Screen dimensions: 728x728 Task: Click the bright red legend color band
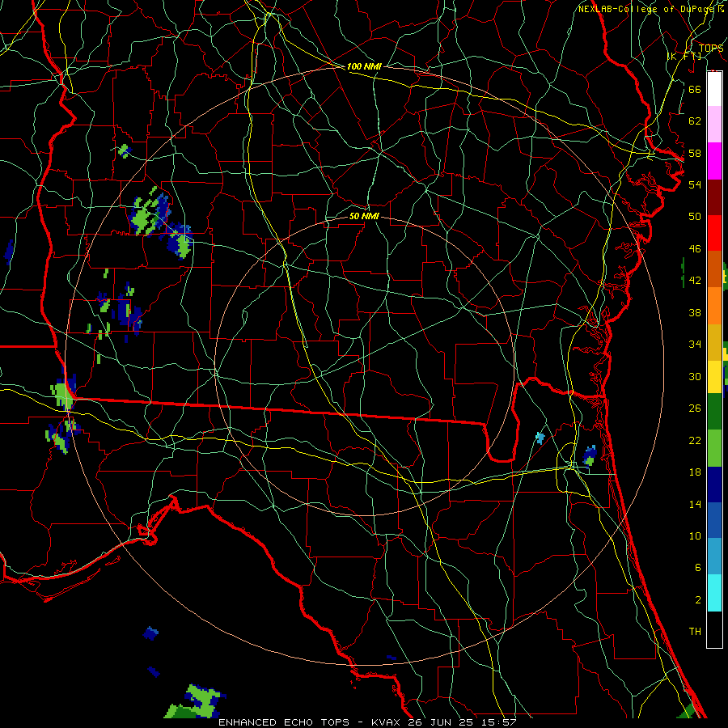[714, 233]
